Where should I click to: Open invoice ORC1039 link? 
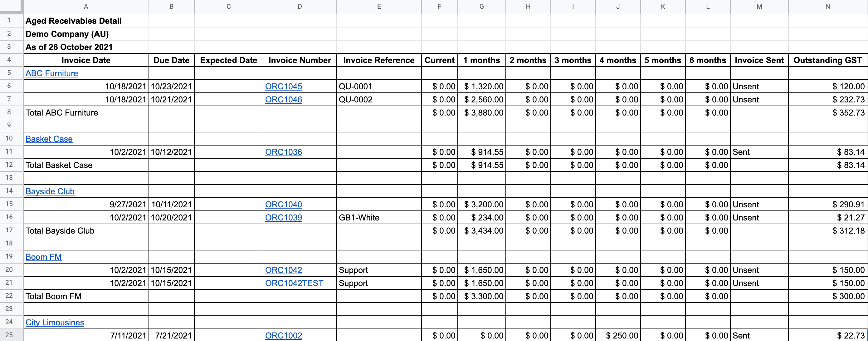[x=283, y=218]
